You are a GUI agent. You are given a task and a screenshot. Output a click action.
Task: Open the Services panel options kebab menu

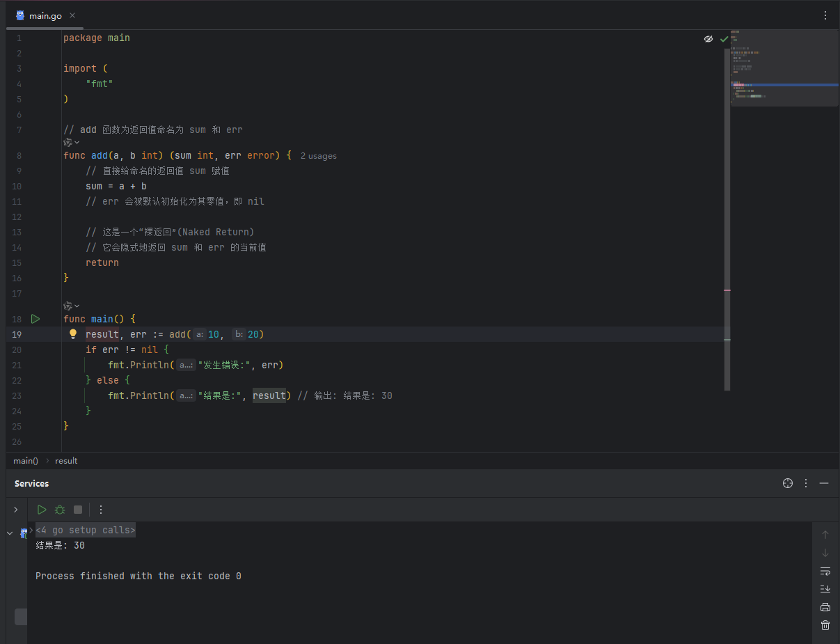806,483
